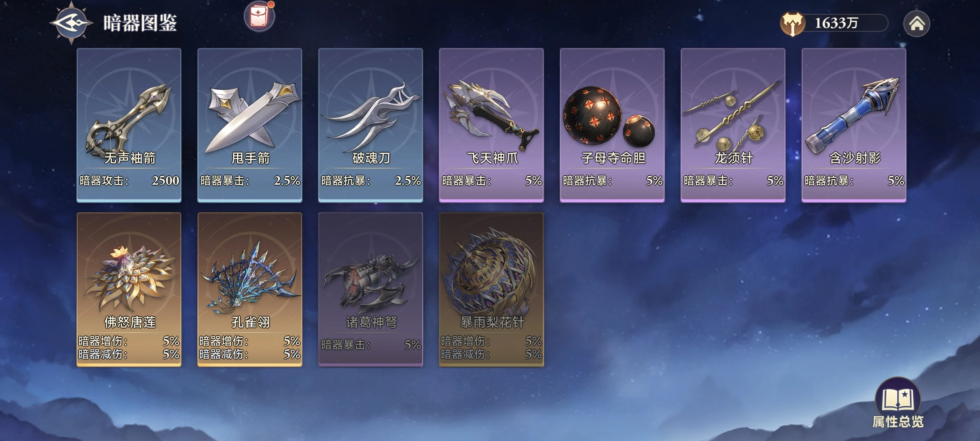Click the 暗器图鉴 page title
The height and width of the screenshot is (441, 980).
(x=140, y=23)
